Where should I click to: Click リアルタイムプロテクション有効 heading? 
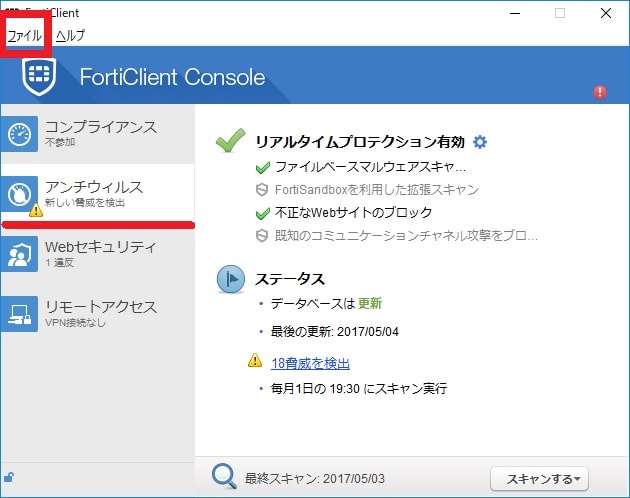[x=360, y=142]
